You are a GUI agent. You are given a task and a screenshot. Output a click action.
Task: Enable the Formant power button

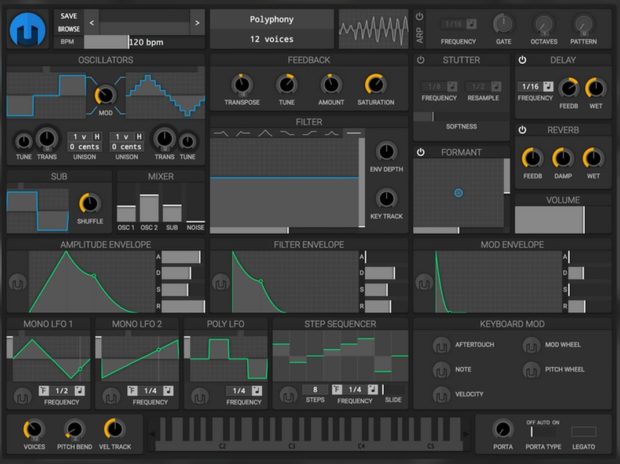[x=421, y=153]
